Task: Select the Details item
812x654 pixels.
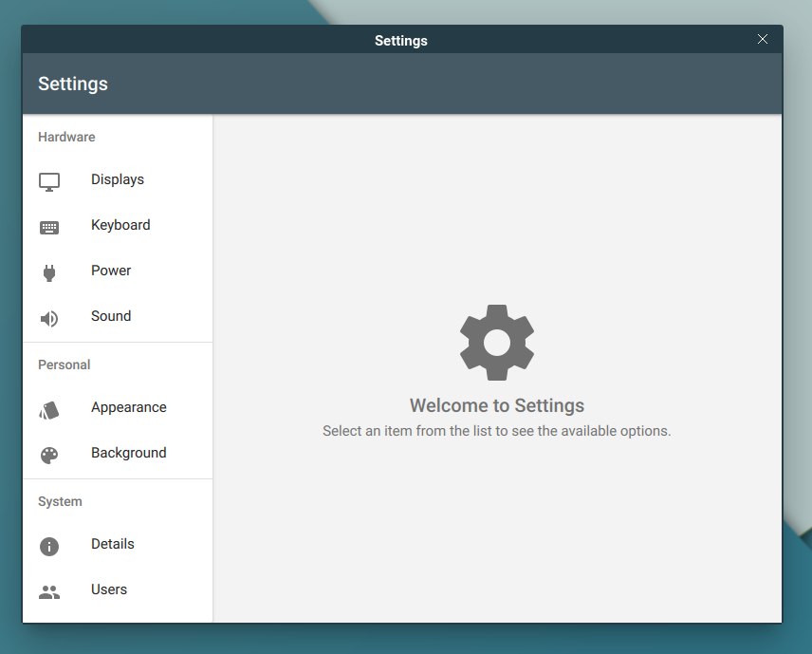Action: pyautogui.click(x=118, y=545)
